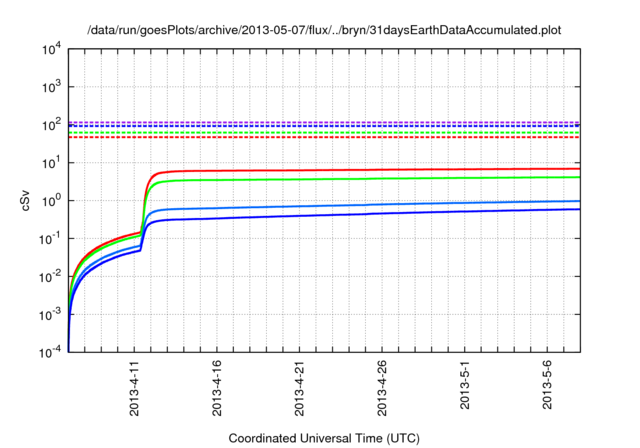Click the dashed purple threshold line
Screen dimensions: 640x448
pos(324,122)
